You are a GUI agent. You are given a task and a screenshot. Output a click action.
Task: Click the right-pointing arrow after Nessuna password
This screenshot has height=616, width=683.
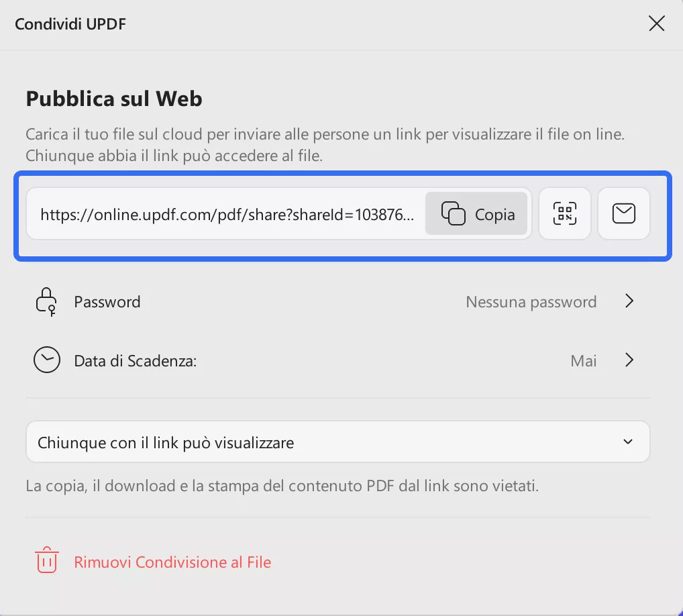coord(629,301)
